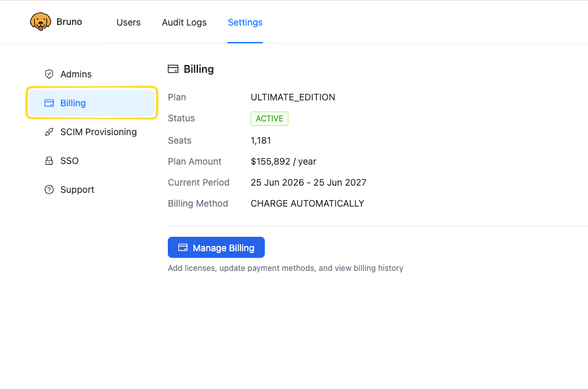Click the CHARGE AUTOMATICALLY value
The width and height of the screenshot is (588, 389).
[307, 203]
